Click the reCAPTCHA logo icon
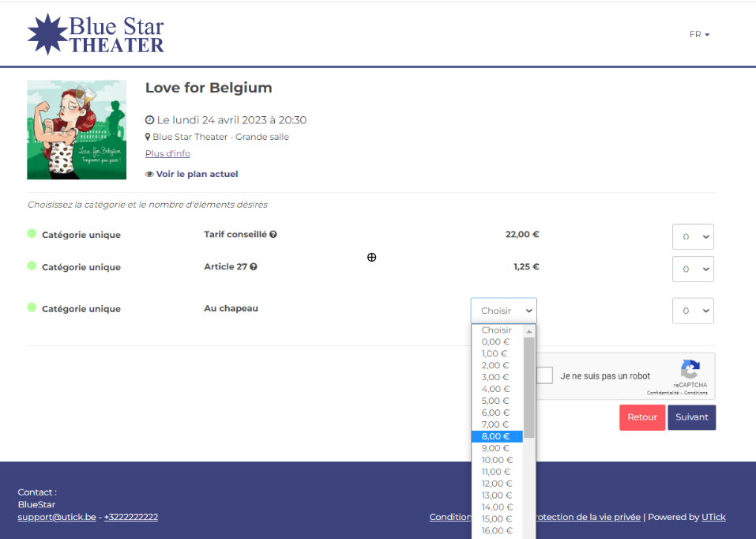The width and height of the screenshot is (756, 539). click(690, 369)
